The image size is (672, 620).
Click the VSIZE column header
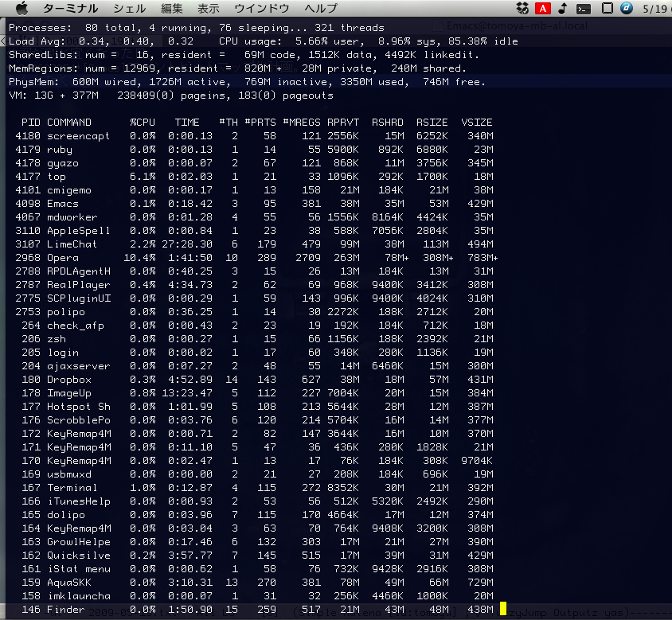pos(477,122)
